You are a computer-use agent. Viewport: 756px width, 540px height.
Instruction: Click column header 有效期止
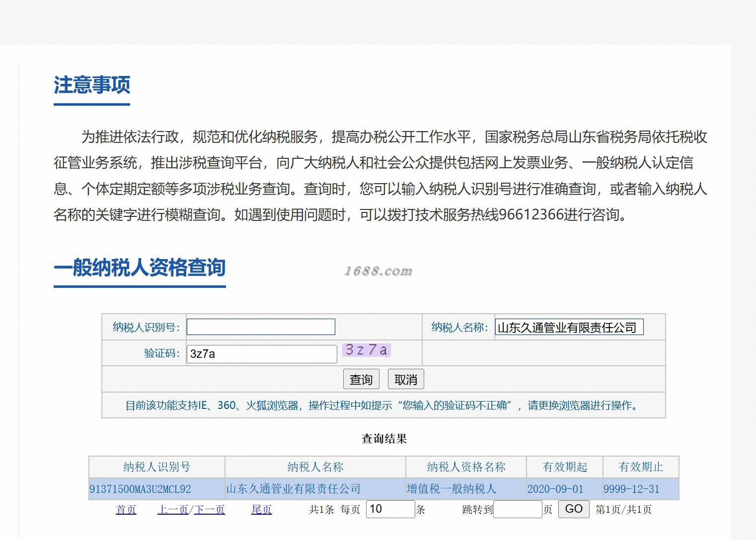(641, 467)
